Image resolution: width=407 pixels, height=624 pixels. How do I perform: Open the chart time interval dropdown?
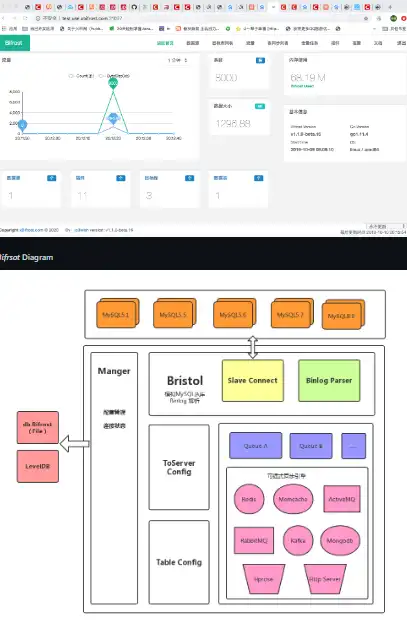click(x=177, y=60)
